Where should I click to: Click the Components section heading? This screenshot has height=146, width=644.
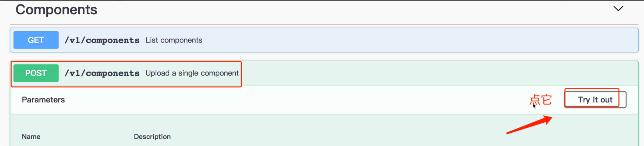coord(56,10)
